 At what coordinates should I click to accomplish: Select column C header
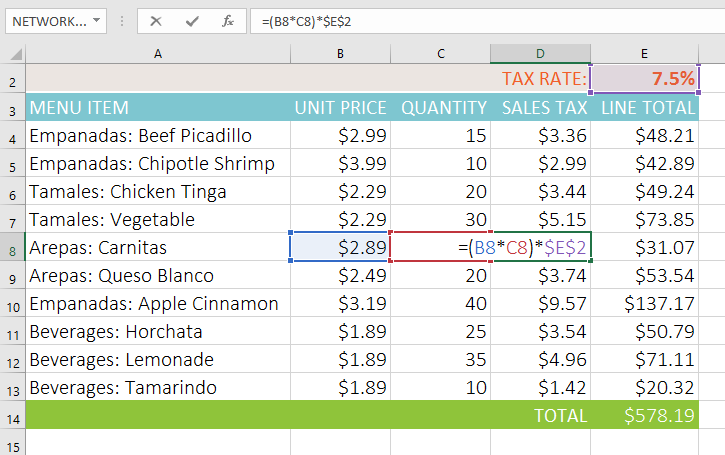point(440,53)
